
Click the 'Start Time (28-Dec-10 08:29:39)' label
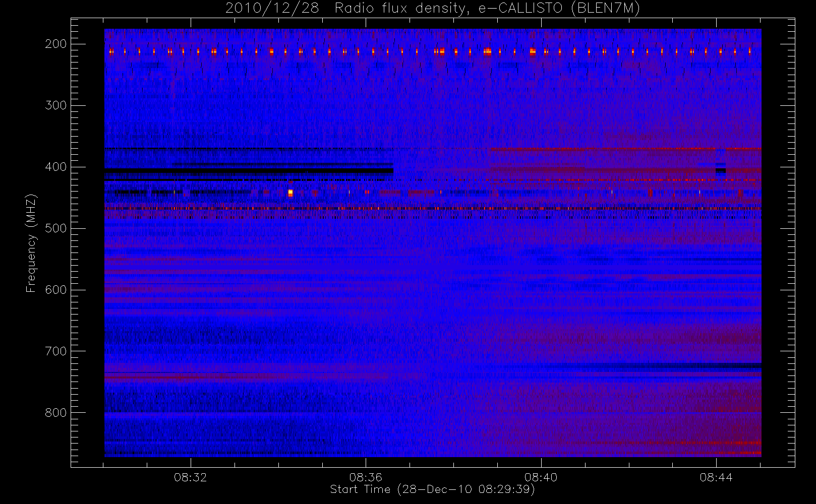[432, 489]
